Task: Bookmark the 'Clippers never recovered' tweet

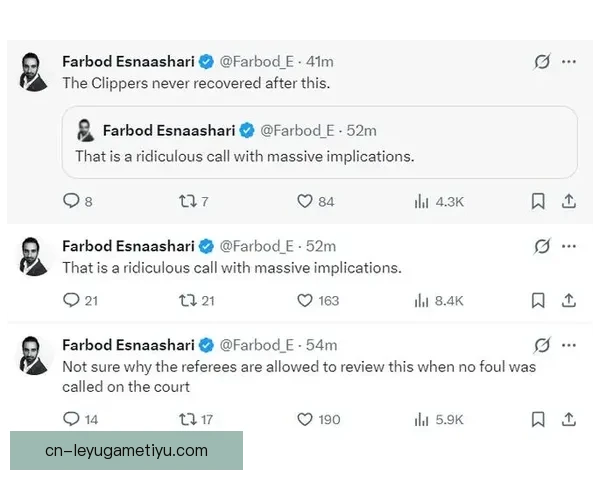Action: coord(538,201)
